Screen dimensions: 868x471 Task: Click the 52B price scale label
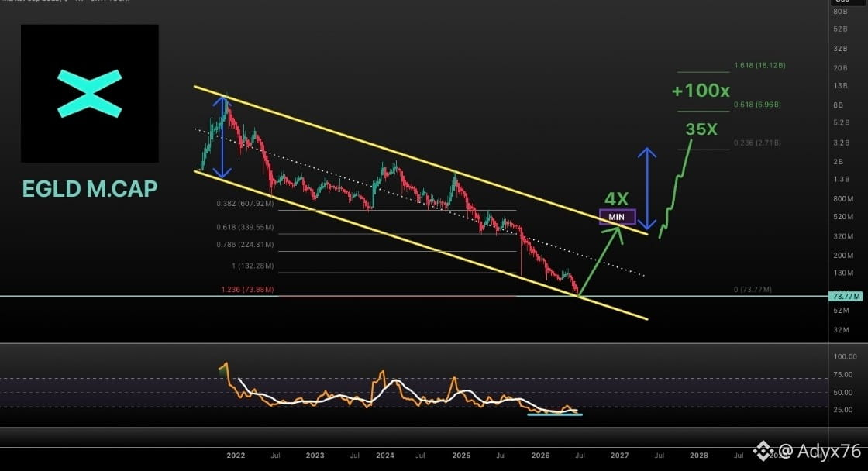840,29
